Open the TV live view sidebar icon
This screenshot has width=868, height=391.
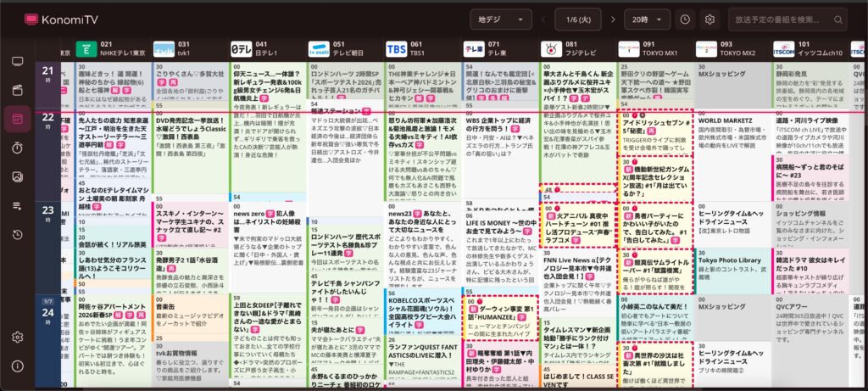pos(17,62)
